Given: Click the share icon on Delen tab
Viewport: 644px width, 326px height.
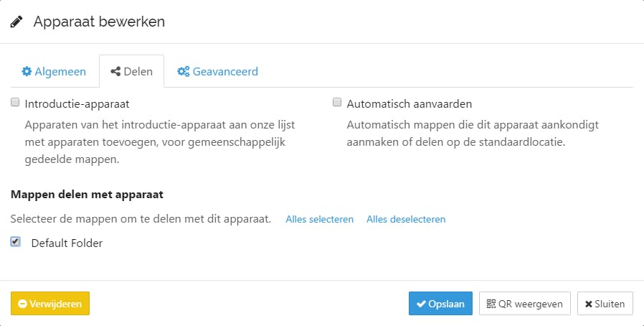Looking at the screenshot, I should click(x=115, y=72).
